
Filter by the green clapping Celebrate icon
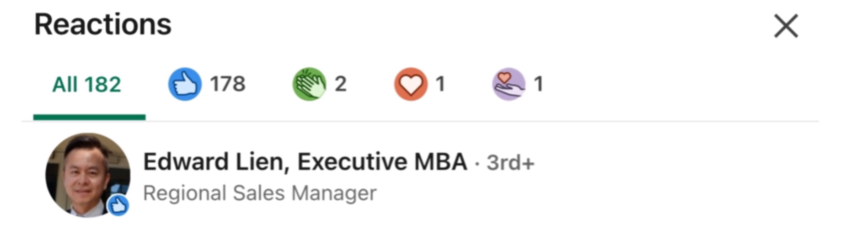[x=309, y=84]
